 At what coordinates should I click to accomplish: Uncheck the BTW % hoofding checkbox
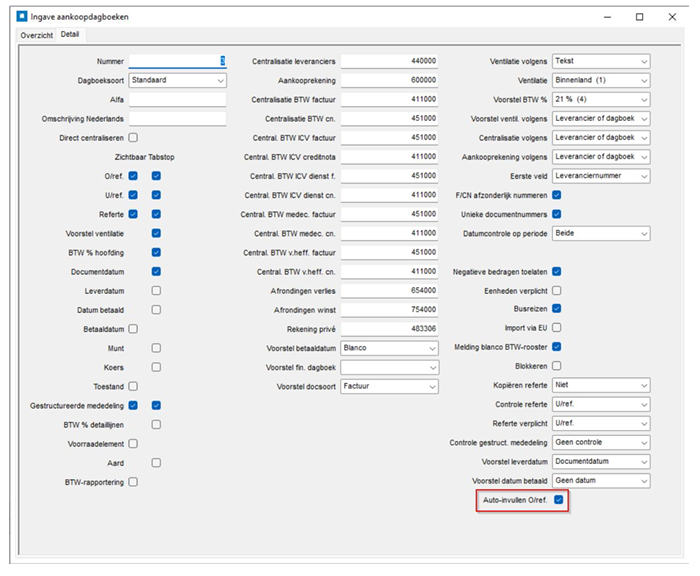coord(156,252)
